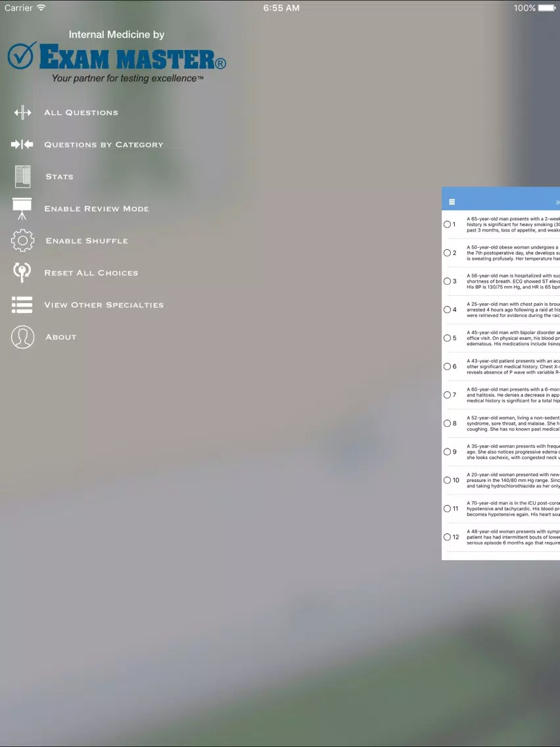The image size is (560, 747).
Task: Click the About person icon
Action: pyautogui.click(x=22, y=337)
